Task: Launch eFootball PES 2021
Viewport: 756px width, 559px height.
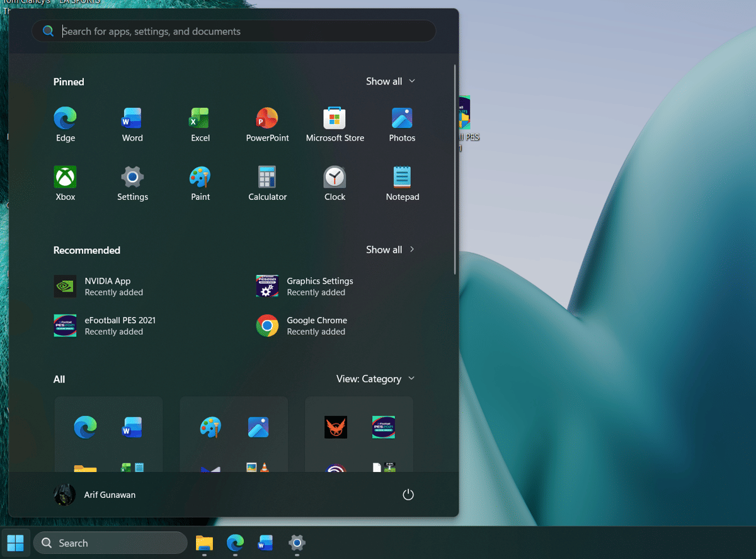Action: 110,326
